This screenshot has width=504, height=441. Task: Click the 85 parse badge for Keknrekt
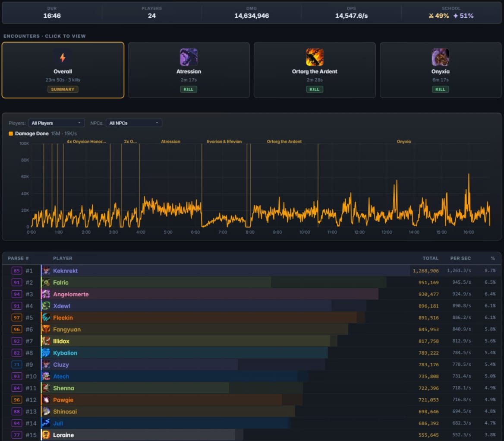coord(17,271)
